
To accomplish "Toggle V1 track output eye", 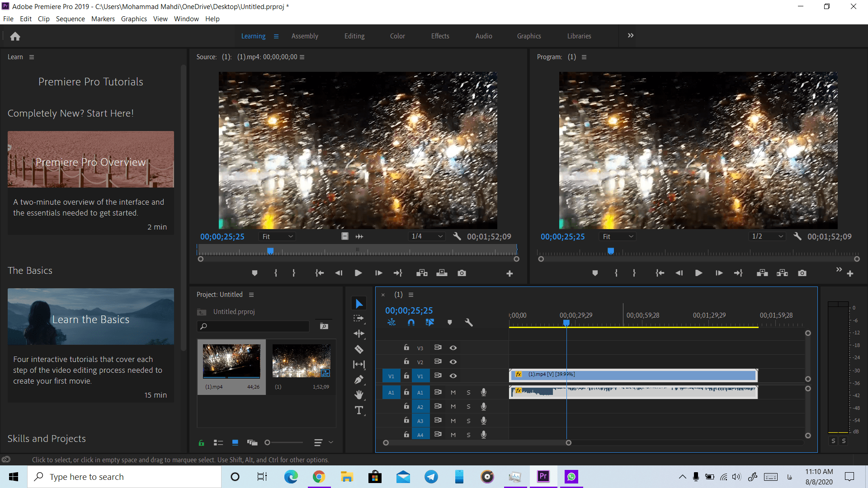I will (x=453, y=376).
